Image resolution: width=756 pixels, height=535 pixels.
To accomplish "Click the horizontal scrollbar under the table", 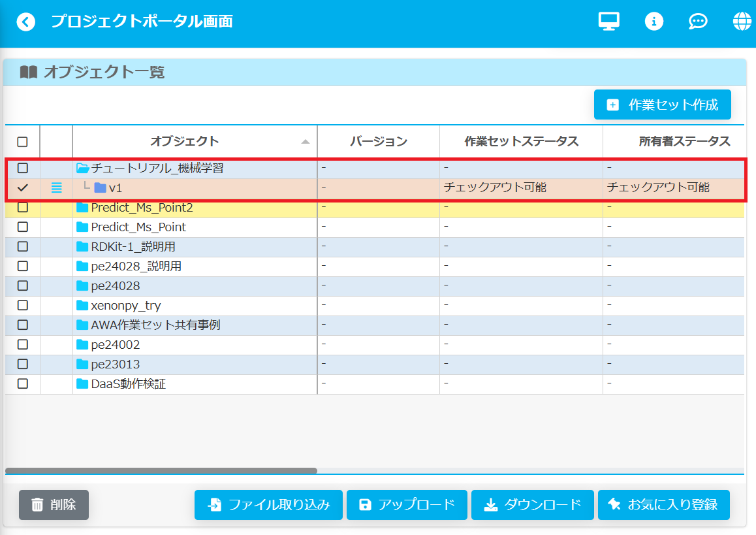I will click(x=161, y=470).
